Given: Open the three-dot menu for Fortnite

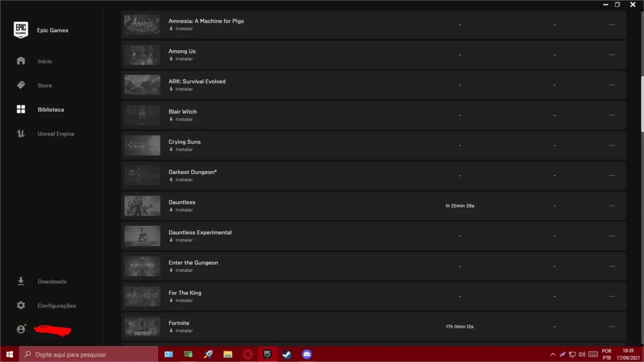Looking at the screenshot, I should click(612, 327).
